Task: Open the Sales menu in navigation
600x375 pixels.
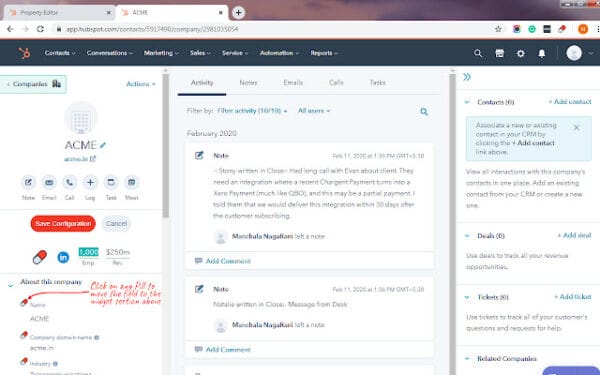Action: [x=200, y=53]
